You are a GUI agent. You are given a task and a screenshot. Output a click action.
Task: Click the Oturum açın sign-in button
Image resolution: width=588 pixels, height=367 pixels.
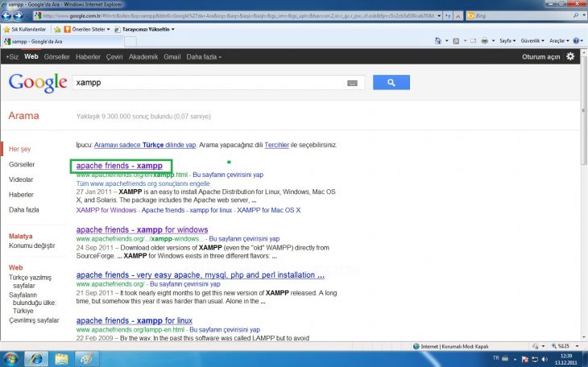540,57
